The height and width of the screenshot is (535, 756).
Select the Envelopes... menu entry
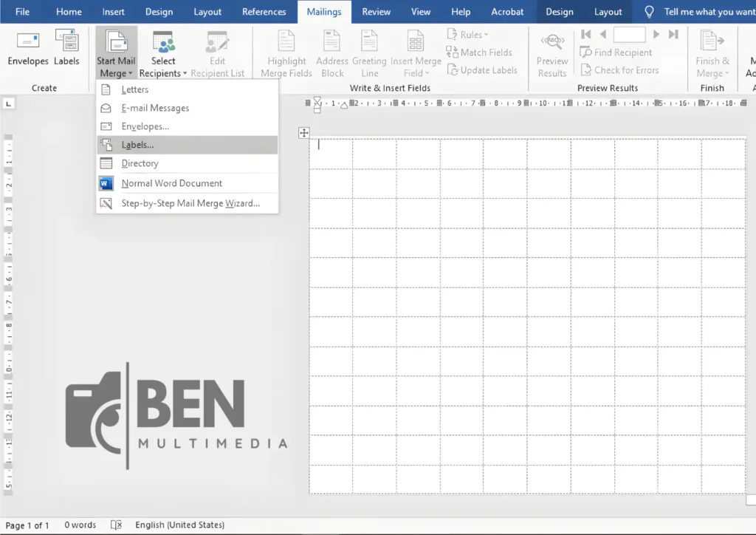tap(145, 126)
